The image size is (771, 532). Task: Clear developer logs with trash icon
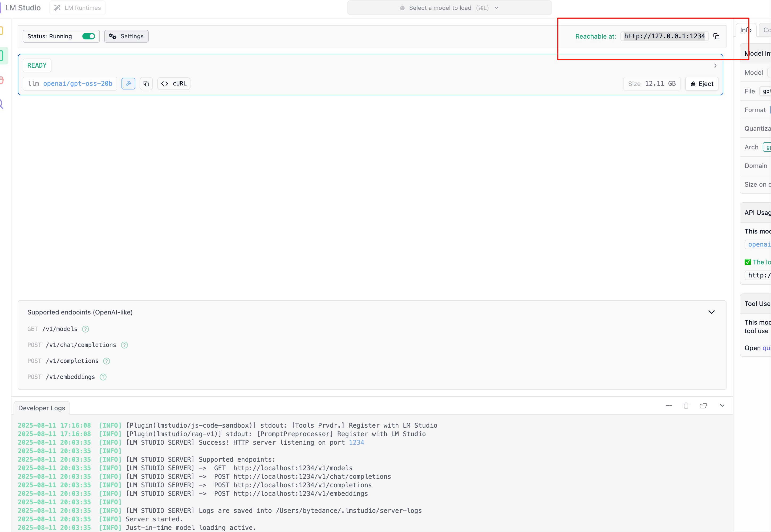[x=686, y=406]
